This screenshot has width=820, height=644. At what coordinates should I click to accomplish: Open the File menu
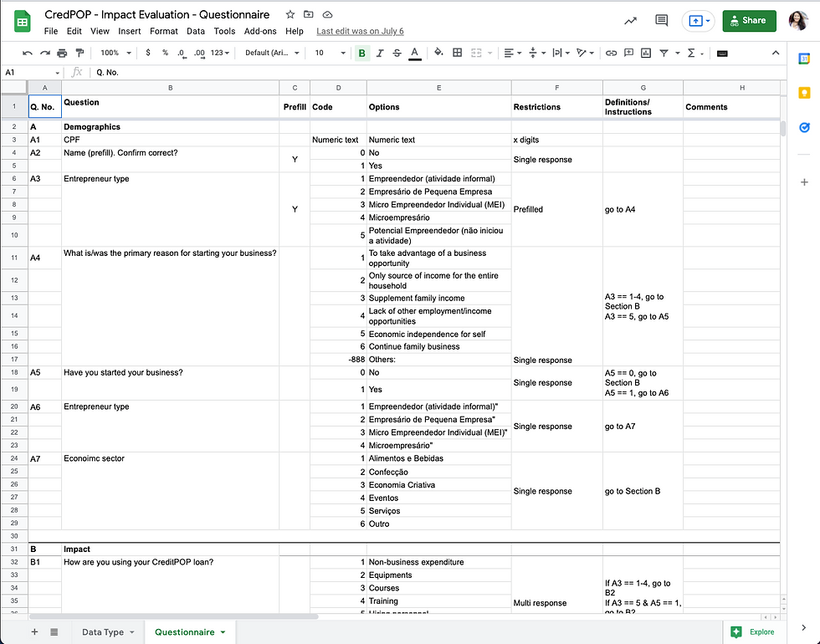pos(51,32)
